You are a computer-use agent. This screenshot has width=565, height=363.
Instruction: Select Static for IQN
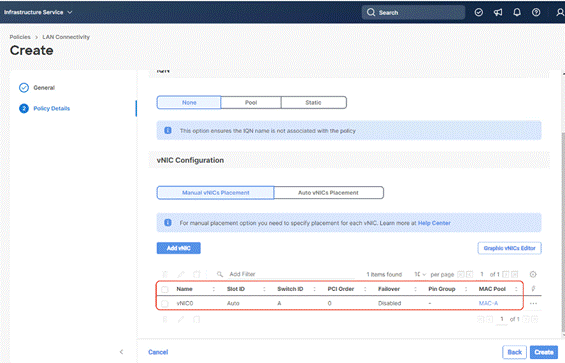(313, 102)
